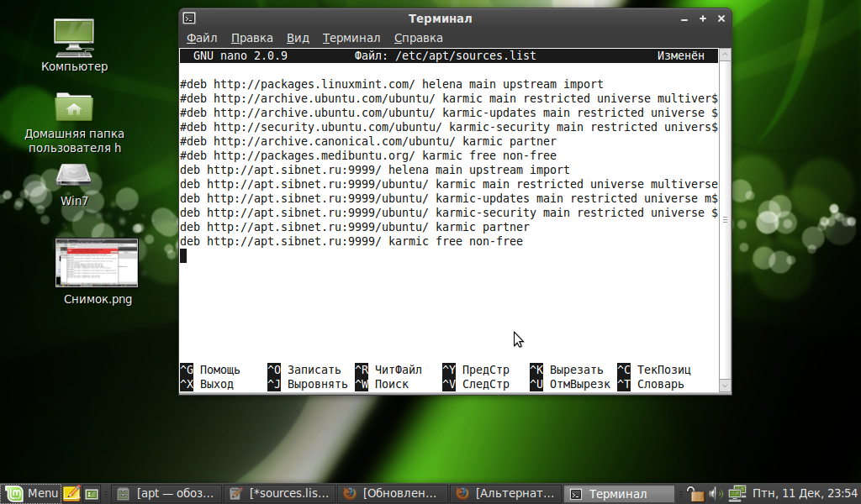Open the Вид menu
Screen dimensions: 861x504
298,38
